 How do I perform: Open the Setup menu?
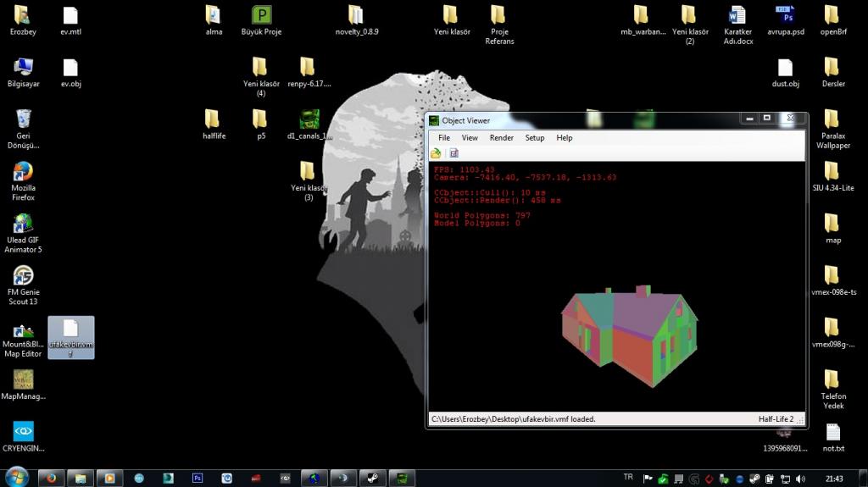click(x=535, y=138)
